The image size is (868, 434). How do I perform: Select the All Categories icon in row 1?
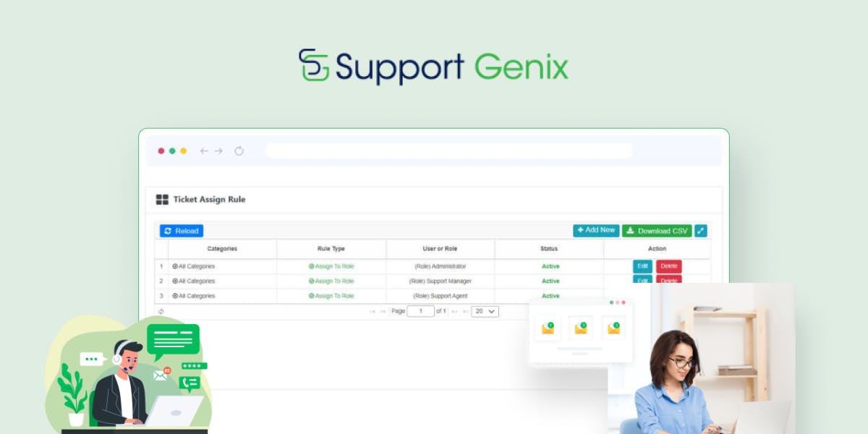click(x=174, y=266)
